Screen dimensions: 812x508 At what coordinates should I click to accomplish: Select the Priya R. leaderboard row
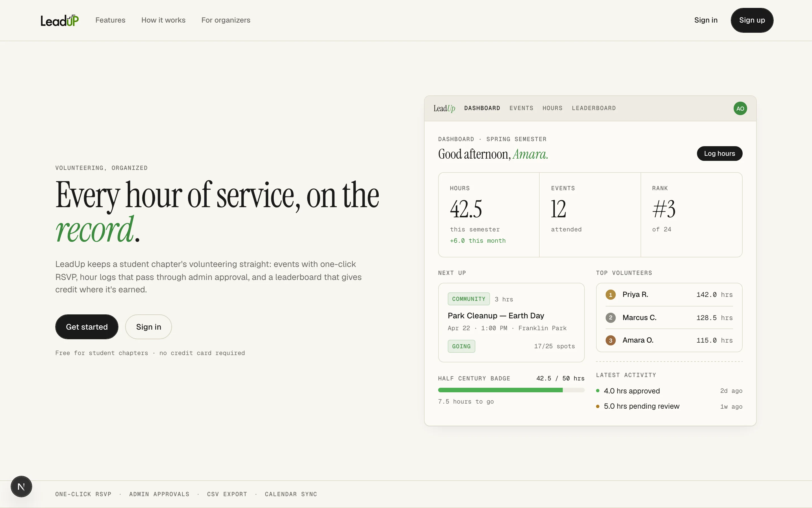[669, 295]
